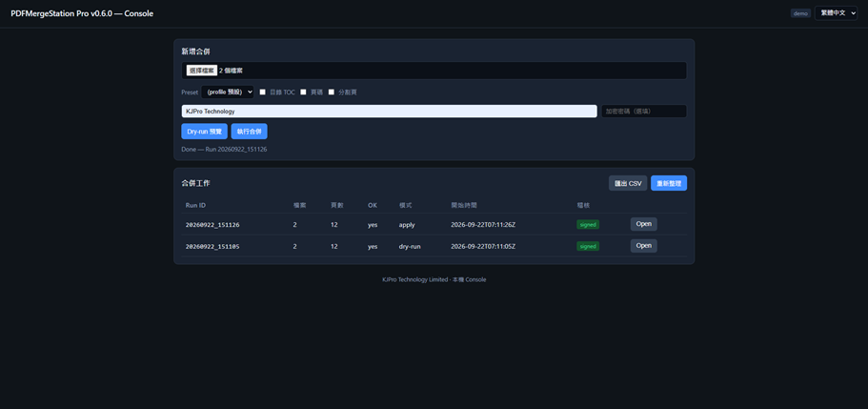Viewport: 868px width, 409px height.
Task: Click the demo badge in header
Action: (x=800, y=13)
